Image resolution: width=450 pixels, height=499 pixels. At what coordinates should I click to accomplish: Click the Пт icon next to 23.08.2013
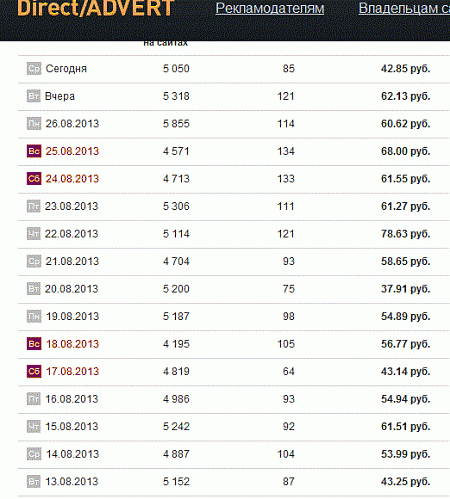click(x=34, y=206)
